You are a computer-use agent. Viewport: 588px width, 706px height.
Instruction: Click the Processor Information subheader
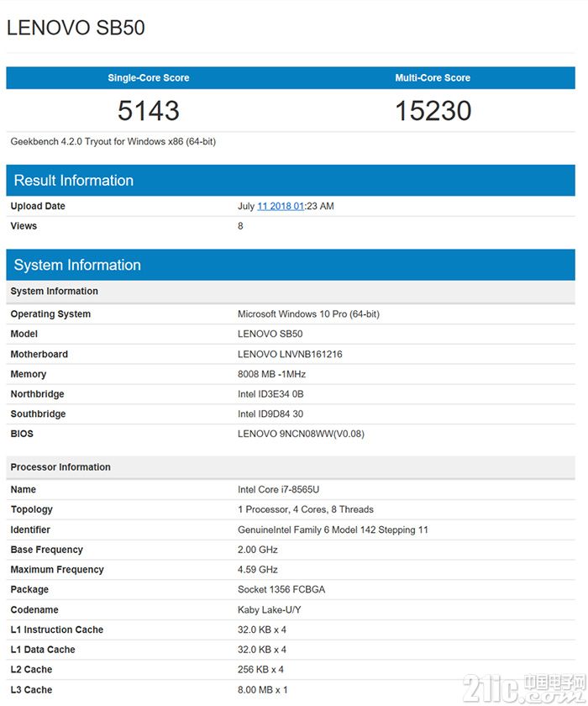click(x=291, y=467)
